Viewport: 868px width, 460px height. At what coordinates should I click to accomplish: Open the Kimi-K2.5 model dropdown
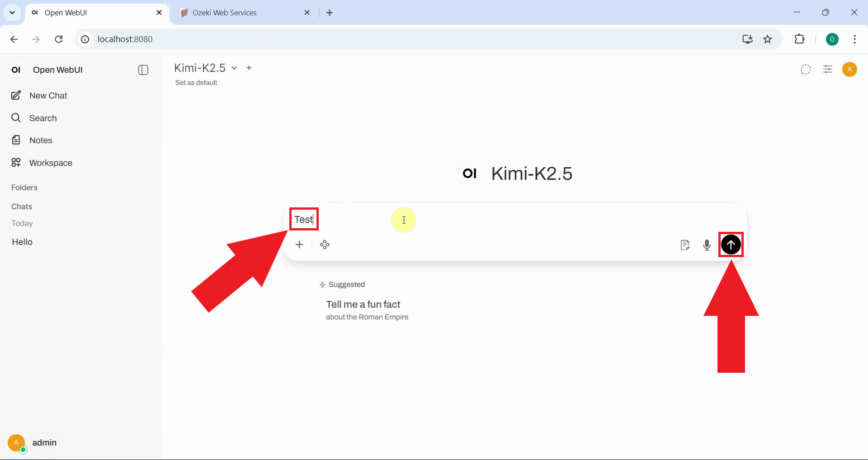click(234, 68)
